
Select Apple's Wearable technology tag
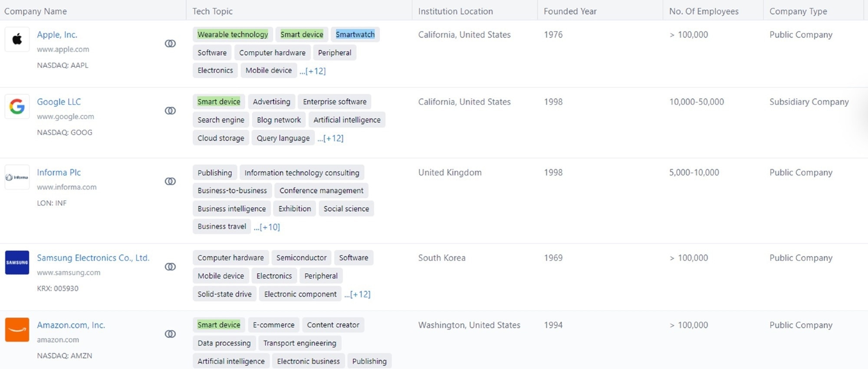point(233,35)
